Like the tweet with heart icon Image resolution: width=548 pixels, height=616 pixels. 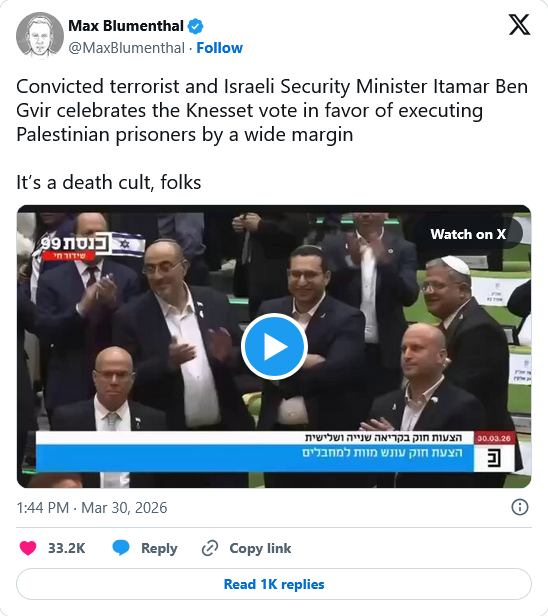(x=28, y=548)
